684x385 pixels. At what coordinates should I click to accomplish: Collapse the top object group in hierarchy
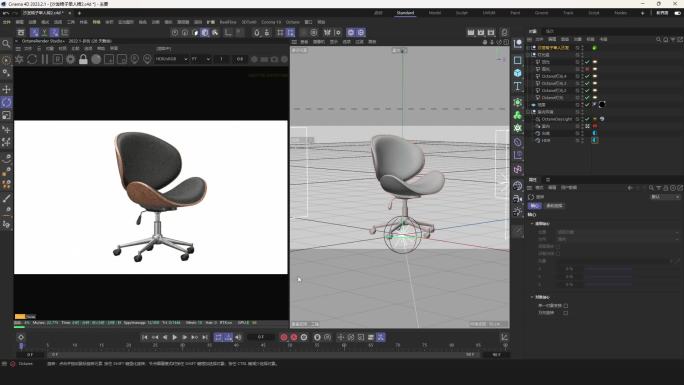528,48
